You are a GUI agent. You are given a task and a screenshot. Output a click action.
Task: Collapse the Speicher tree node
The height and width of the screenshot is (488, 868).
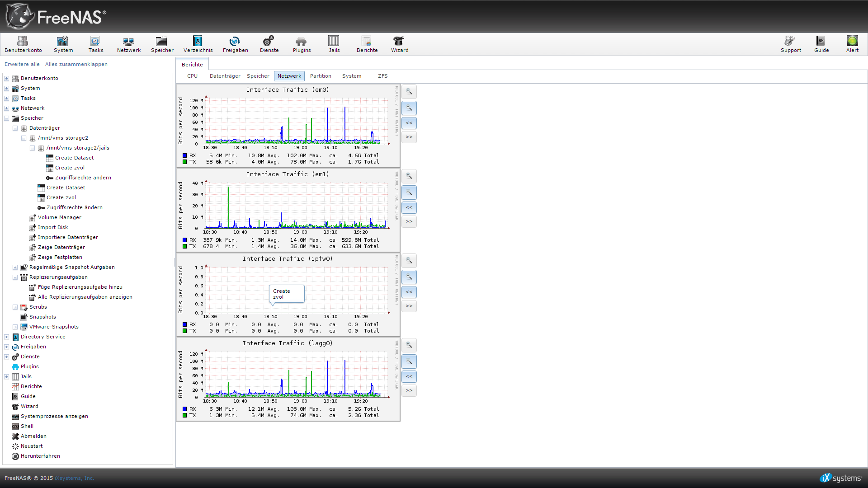(7, 118)
